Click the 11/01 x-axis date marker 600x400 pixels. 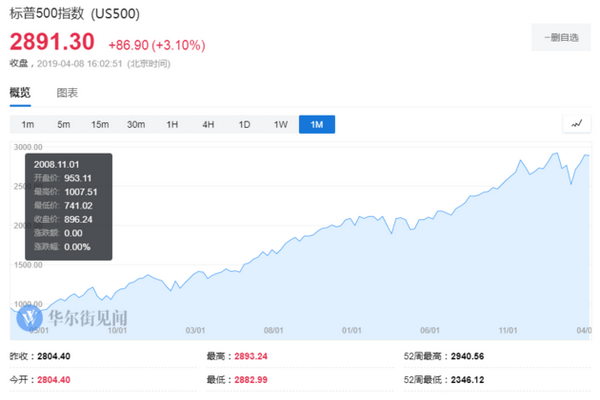coord(507,329)
